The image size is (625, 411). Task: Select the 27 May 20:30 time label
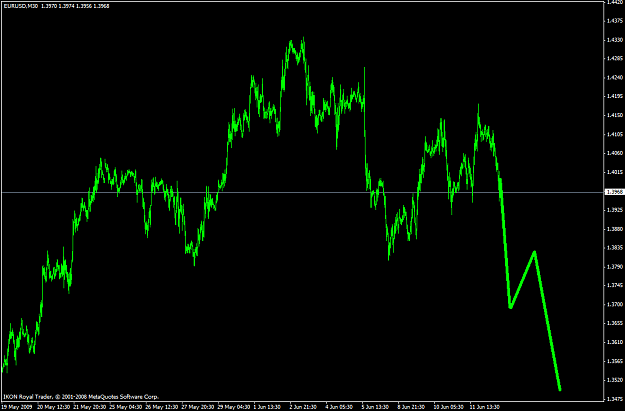point(198,407)
